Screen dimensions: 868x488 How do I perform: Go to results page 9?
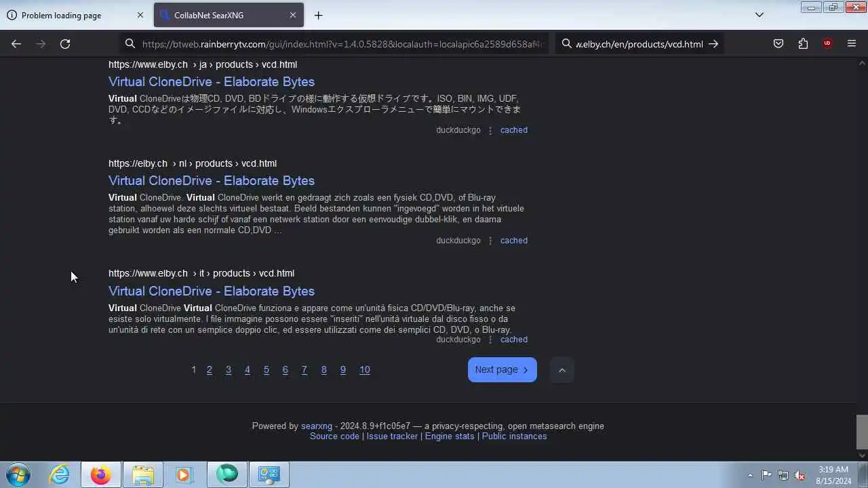[x=343, y=369]
